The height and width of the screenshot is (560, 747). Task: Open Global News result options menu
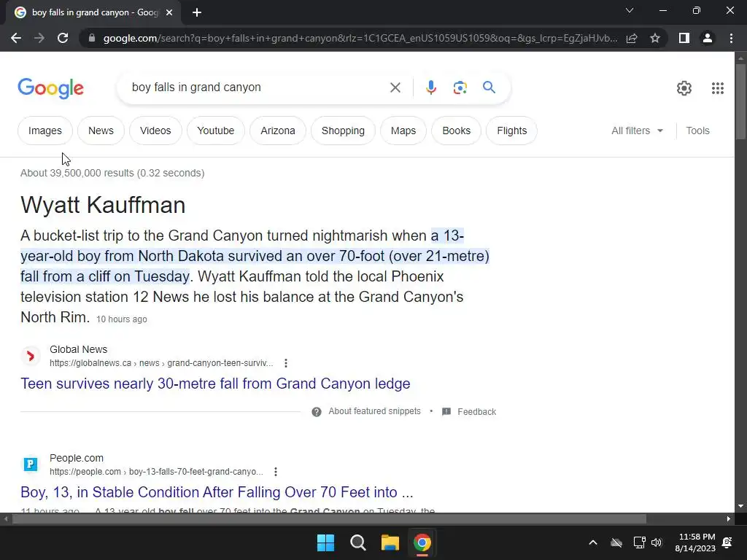click(286, 363)
